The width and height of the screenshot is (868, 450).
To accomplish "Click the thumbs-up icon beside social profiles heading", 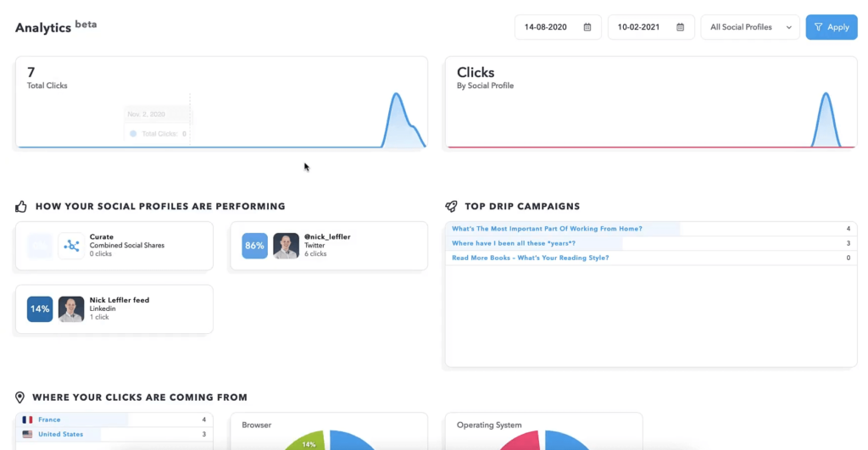I will coord(21,207).
